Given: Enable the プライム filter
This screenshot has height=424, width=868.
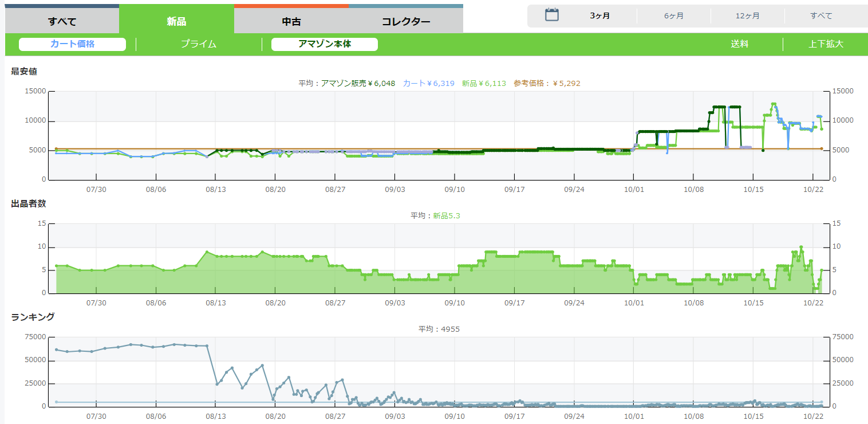Looking at the screenshot, I should (x=199, y=44).
